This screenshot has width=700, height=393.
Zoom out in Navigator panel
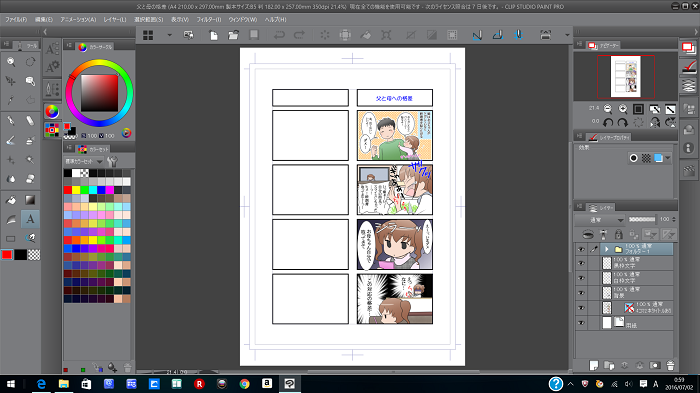pos(608,109)
